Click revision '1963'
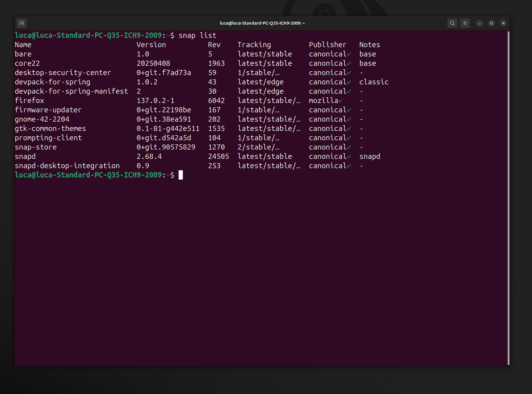The width and height of the screenshot is (532, 394). [x=216, y=63]
